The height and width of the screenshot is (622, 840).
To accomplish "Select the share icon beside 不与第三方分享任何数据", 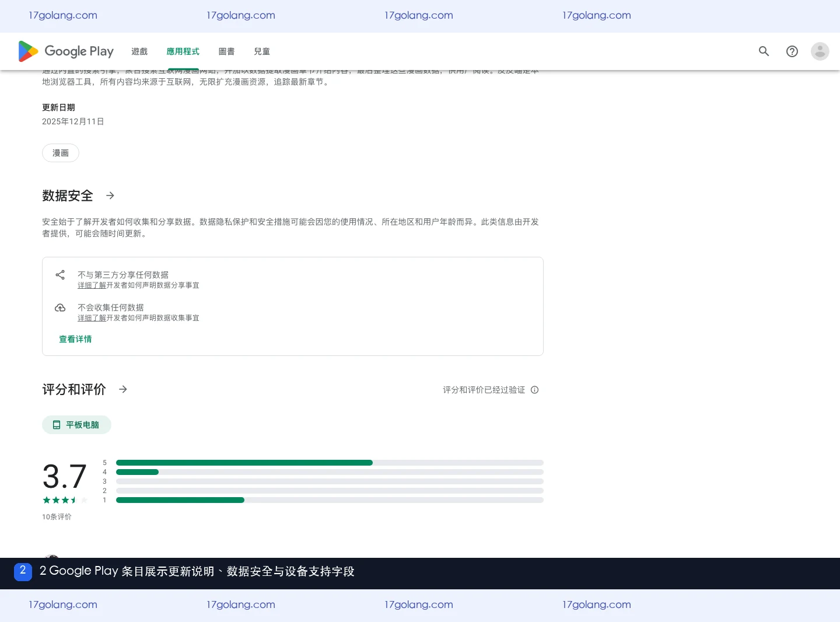I will coord(60,275).
